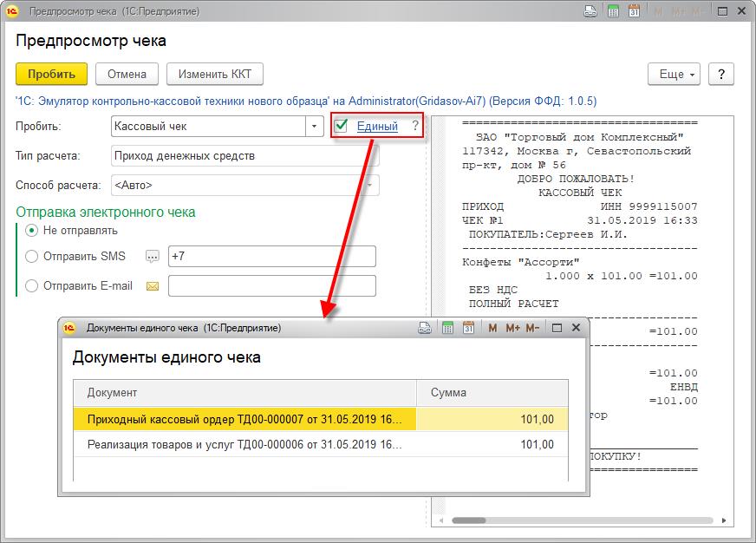Select the Отправить SMS radio button
Image resolution: width=756 pixels, height=543 pixels.
click(32, 256)
